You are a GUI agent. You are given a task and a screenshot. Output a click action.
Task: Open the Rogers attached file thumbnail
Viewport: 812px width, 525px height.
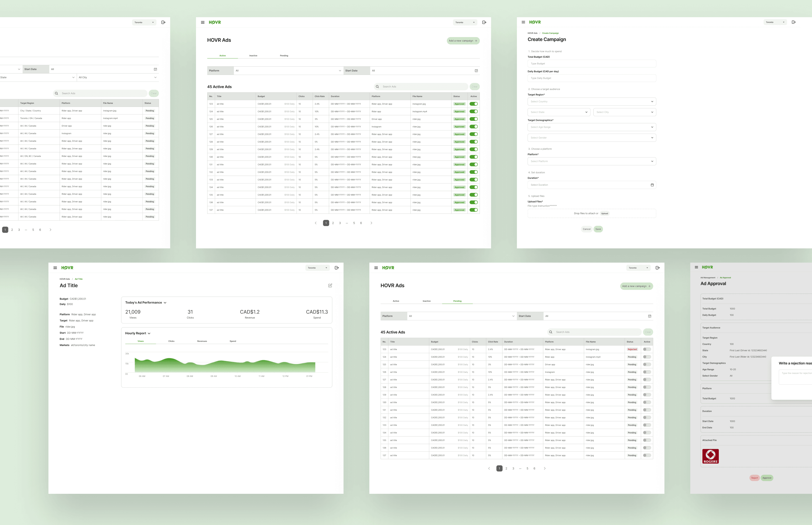pyautogui.click(x=710, y=456)
